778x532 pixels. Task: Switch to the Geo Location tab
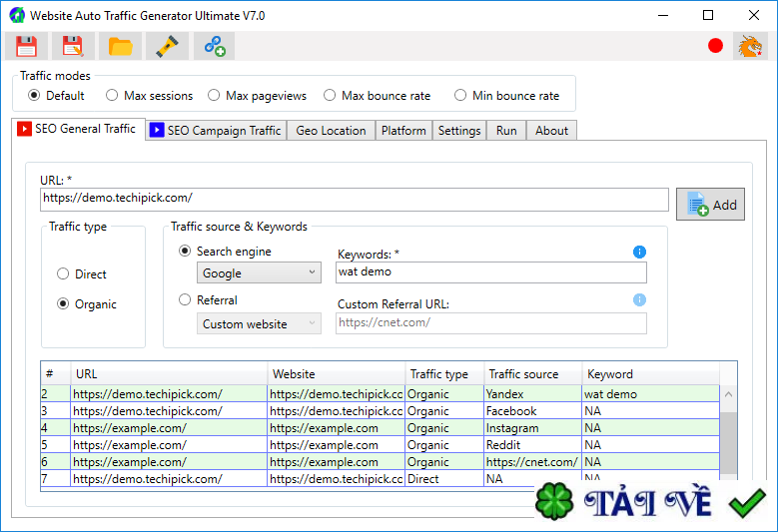point(331,131)
